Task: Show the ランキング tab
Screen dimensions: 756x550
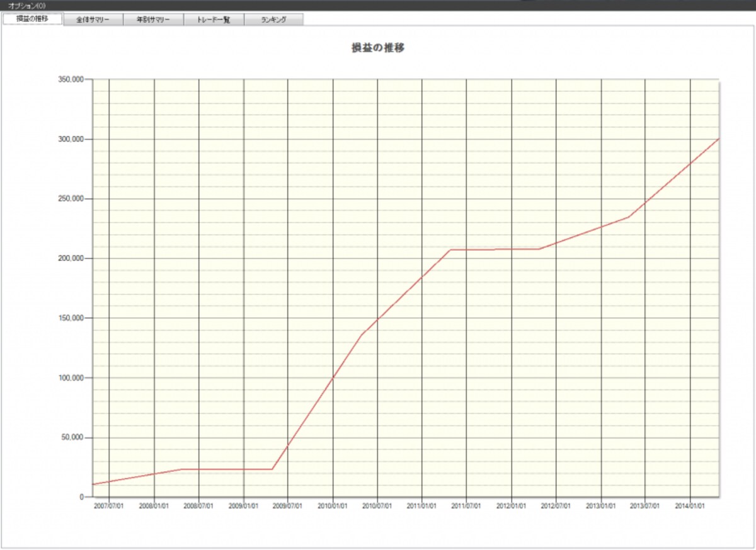Action: coord(274,20)
